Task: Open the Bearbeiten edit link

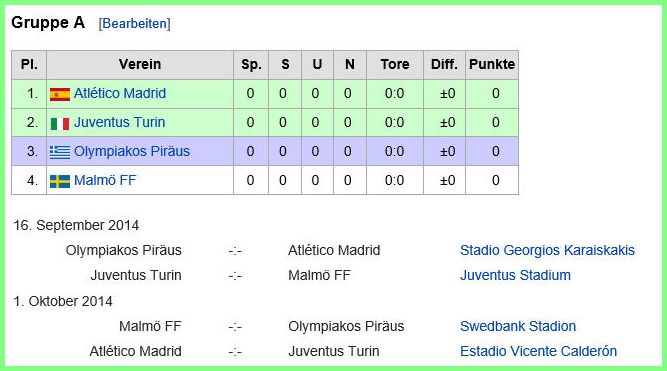Action: [134, 23]
